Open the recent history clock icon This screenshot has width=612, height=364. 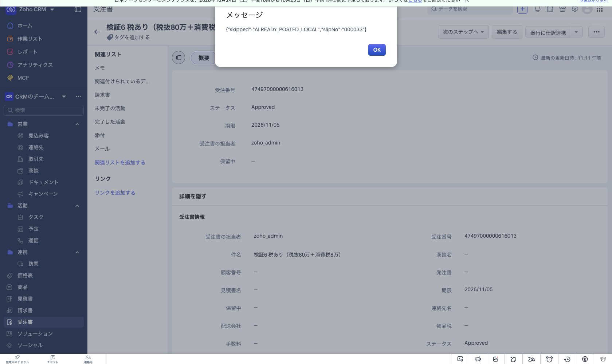567,359
